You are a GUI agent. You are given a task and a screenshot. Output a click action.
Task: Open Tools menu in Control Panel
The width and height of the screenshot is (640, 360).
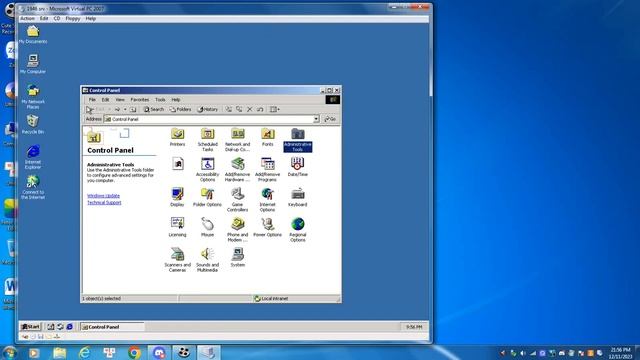click(160, 100)
